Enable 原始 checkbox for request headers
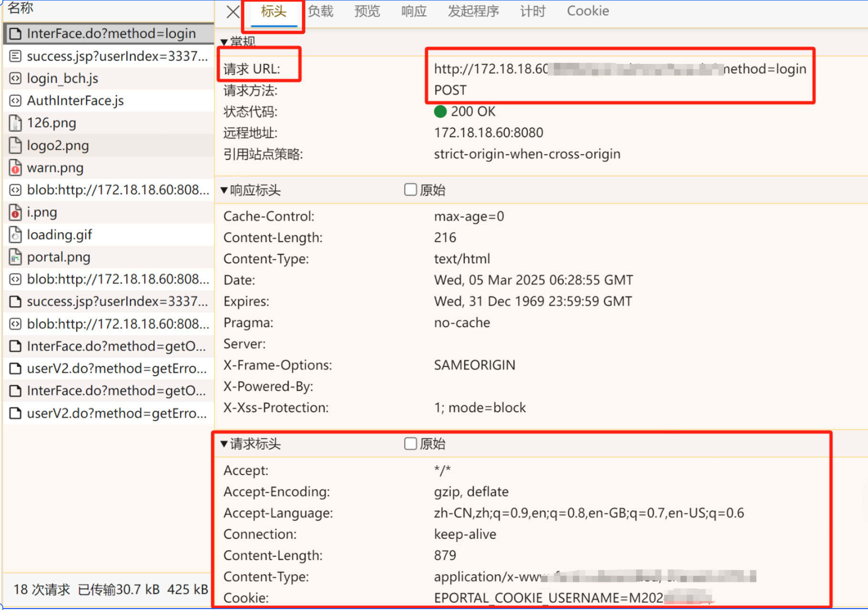Screen dimensions: 868x610 tap(410, 444)
